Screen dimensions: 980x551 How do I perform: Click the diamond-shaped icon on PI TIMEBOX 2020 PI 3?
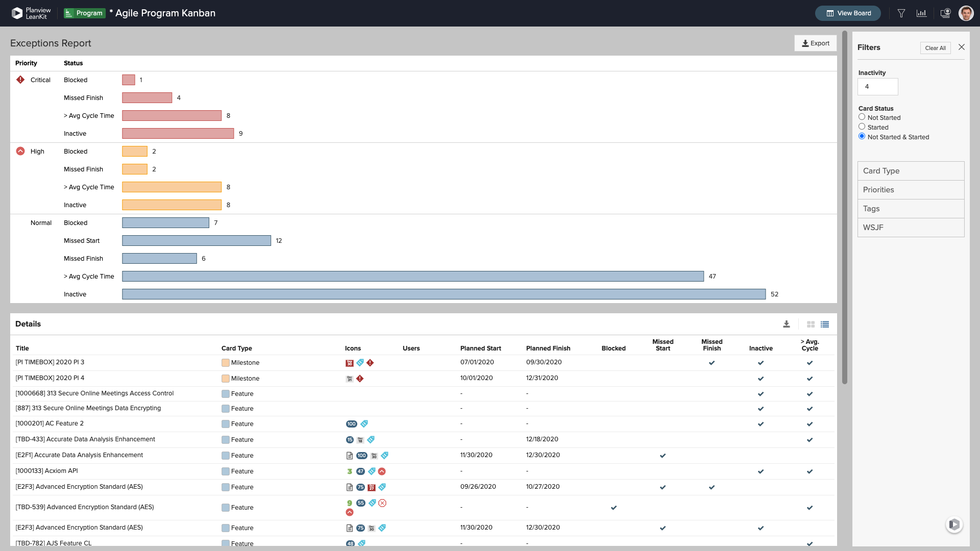click(370, 363)
